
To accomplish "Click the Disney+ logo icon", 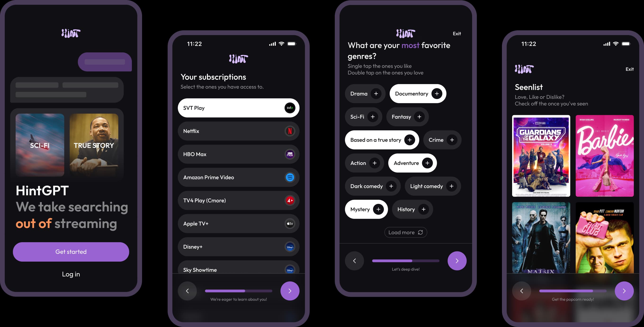I will click(x=290, y=246).
